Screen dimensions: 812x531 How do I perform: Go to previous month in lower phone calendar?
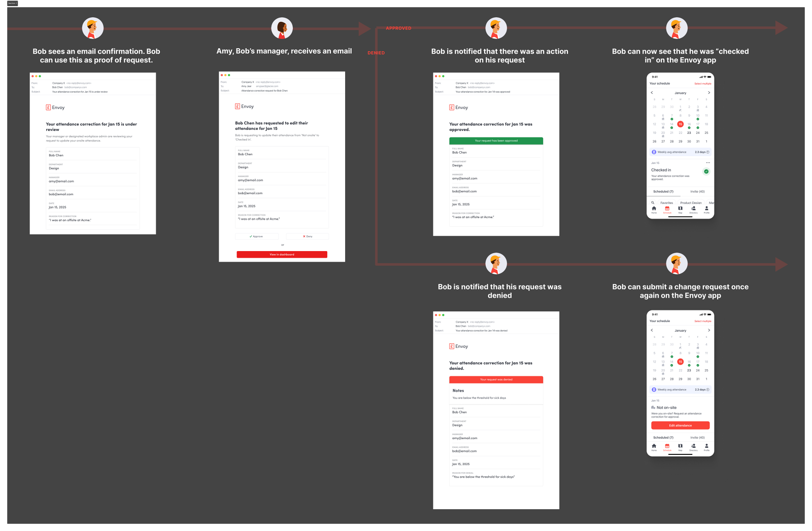pyautogui.click(x=652, y=330)
